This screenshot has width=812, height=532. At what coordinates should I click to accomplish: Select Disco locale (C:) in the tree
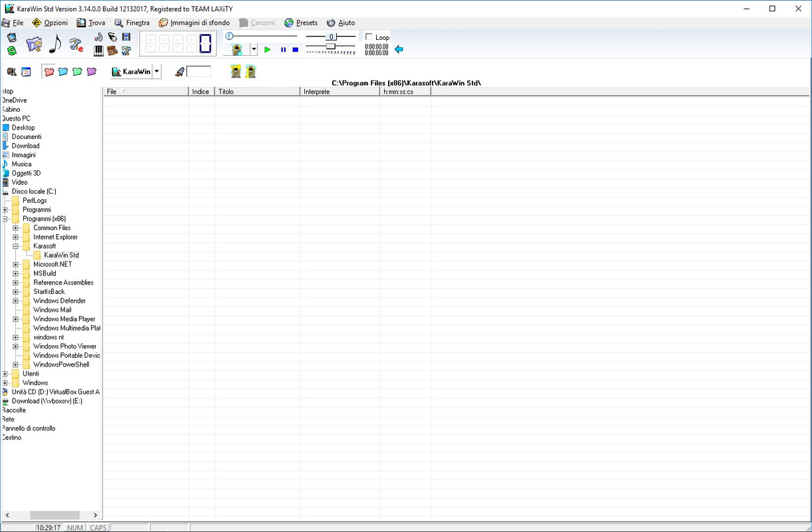click(34, 192)
